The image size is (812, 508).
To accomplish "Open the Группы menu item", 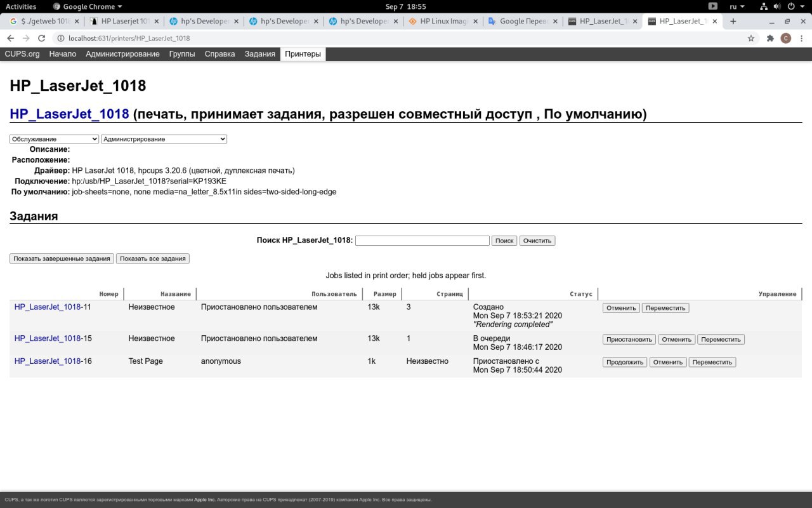I will [182, 54].
